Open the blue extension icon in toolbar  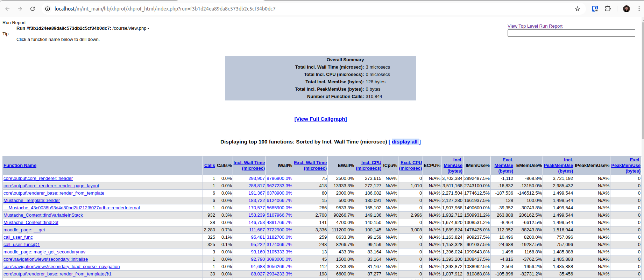click(595, 9)
